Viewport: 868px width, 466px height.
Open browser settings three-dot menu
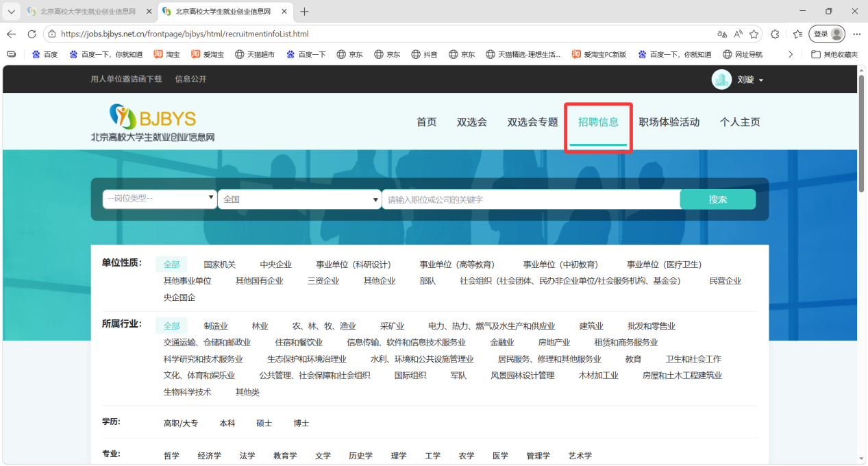point(856,34)
